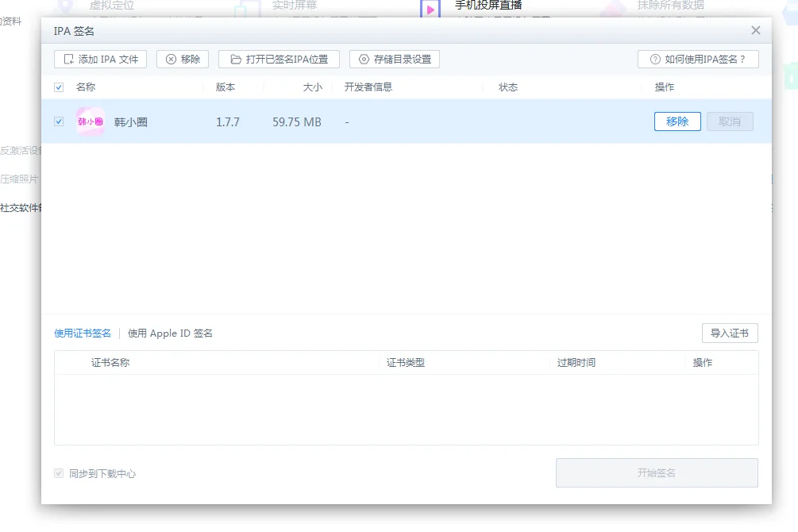Click the 移除 button on 韩小圈 row
798x532 pixels.
tap(677, 121)
